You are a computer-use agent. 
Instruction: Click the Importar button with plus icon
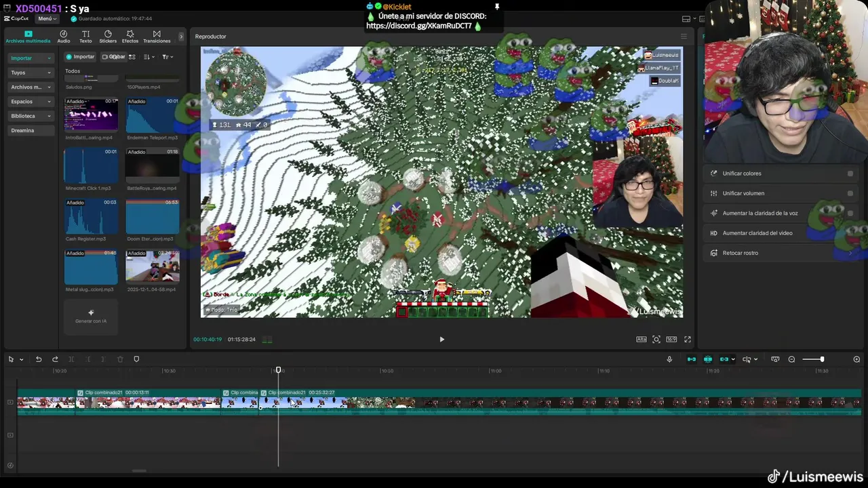(80, 57)
